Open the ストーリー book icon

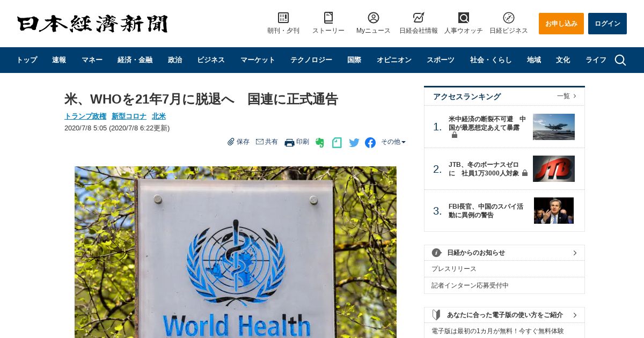click(x=328, y=18)
